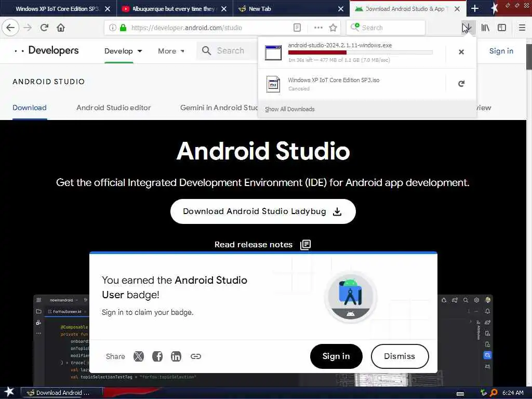Click the android-studio-2024.2.1.11-windows.exe entry
The image size is (532, 399).
[352, 52]
